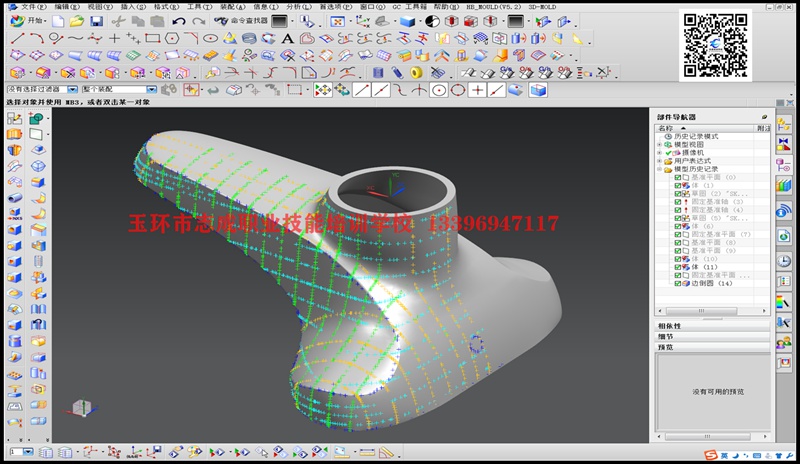Click the Redo arrow icon
The height and width of the screenshot is (464, 800).
click(198, 21)
